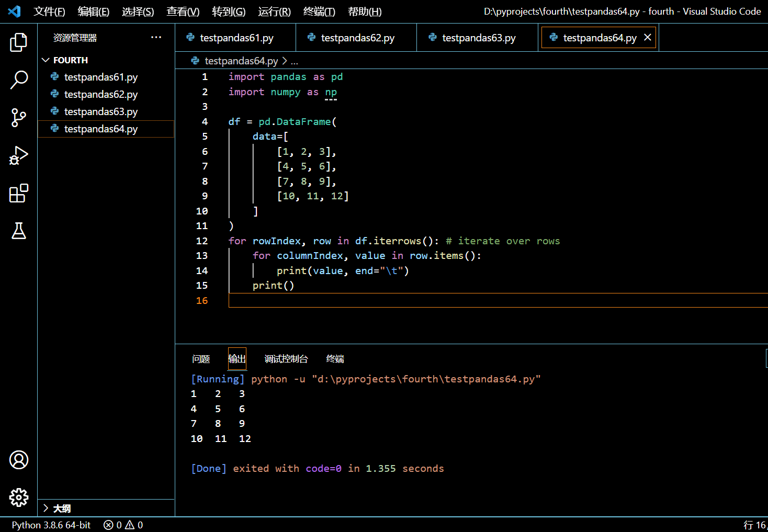
Task: Open the 转到(G) menu
Action: coord(229,12)
